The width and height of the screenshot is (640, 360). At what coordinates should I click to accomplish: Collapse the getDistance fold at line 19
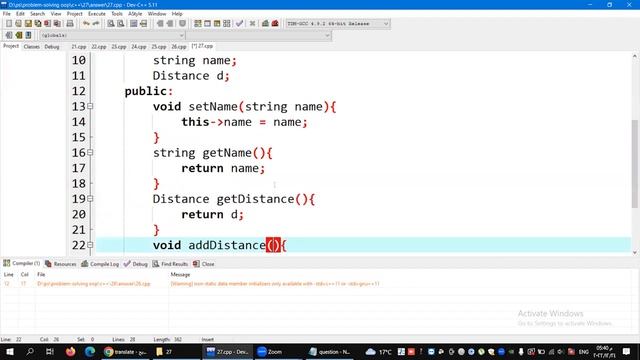click(x=90, y=199)
